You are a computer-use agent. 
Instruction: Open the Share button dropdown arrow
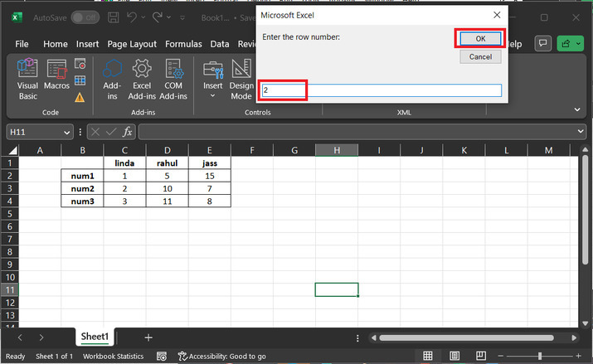[x=578, y=44]
